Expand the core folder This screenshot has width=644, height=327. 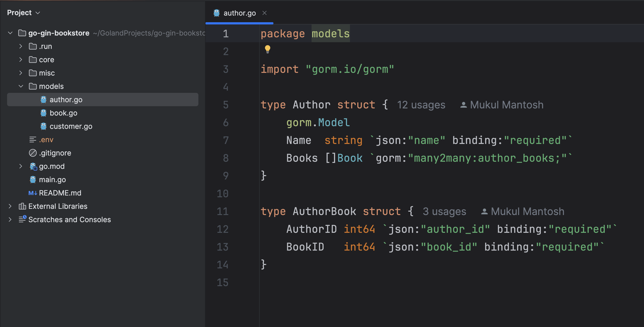21,60
